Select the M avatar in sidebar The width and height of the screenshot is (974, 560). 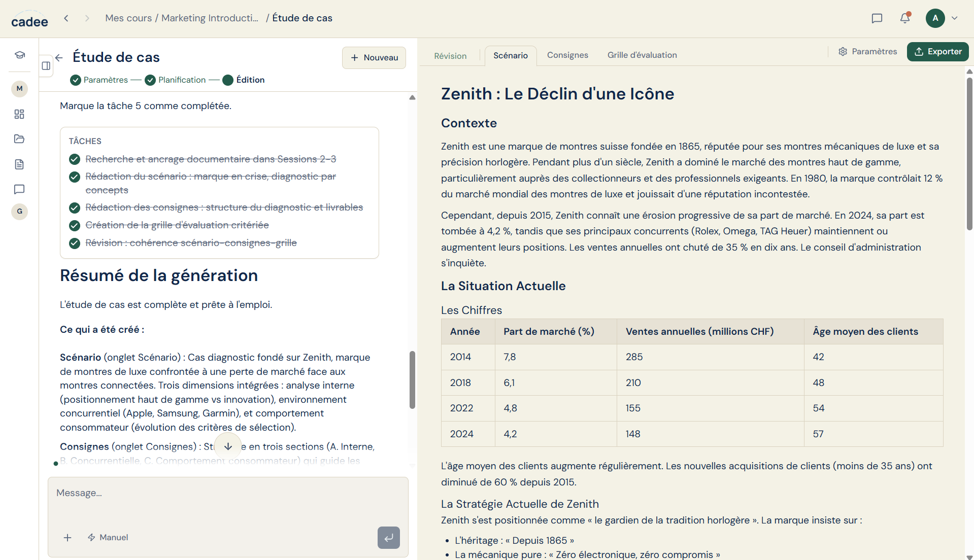point(19,89)
